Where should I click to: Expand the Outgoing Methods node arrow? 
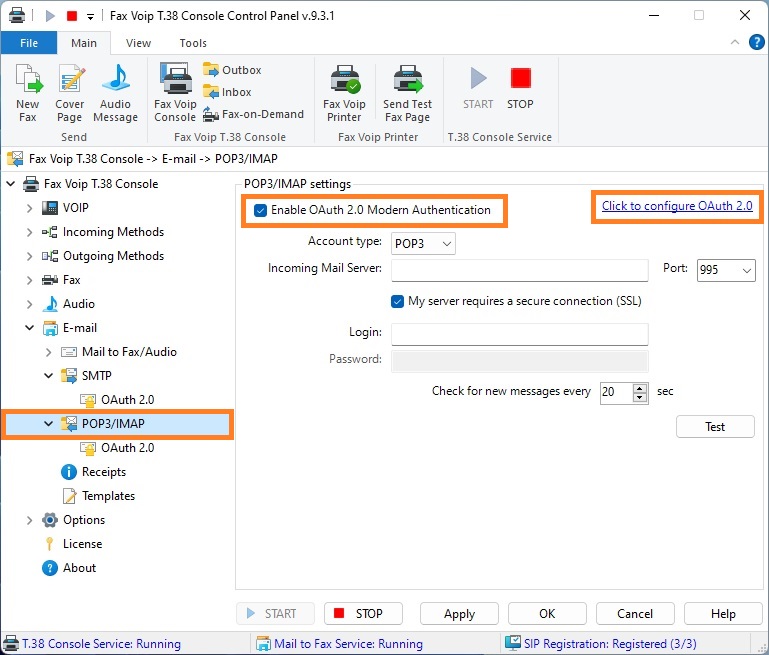(29, 256)
